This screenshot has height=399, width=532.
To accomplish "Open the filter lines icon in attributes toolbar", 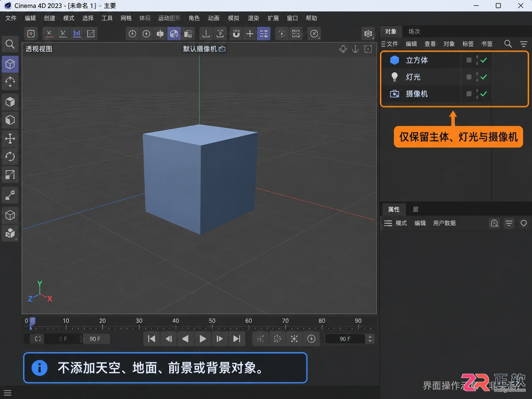I will 509,223.
